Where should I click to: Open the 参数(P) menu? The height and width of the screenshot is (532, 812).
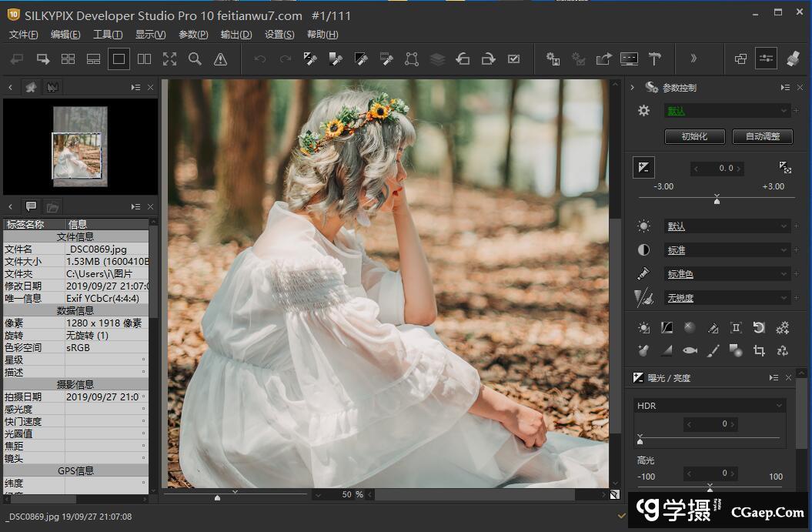coord(193,35)
